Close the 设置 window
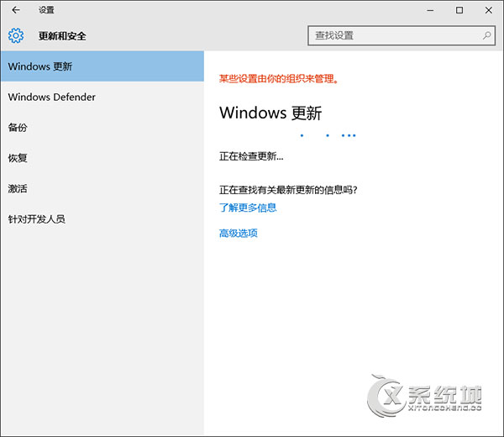 click(x=489, y=10)
